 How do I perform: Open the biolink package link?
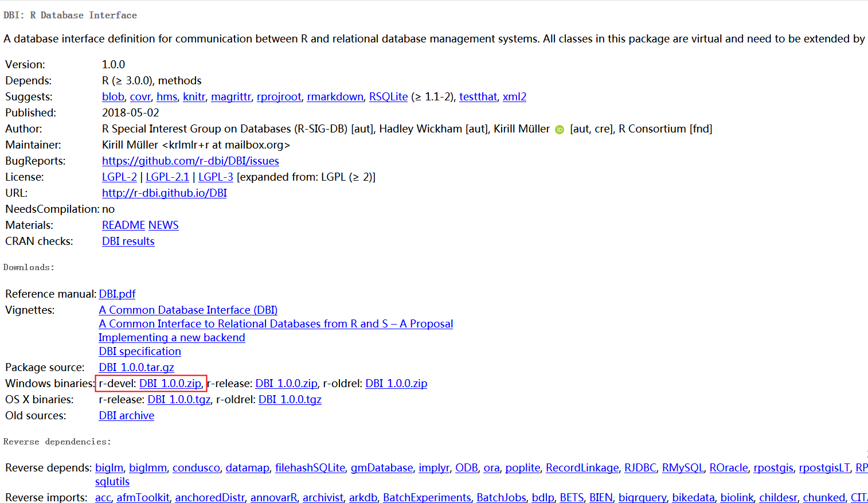[x=737, y=497]
